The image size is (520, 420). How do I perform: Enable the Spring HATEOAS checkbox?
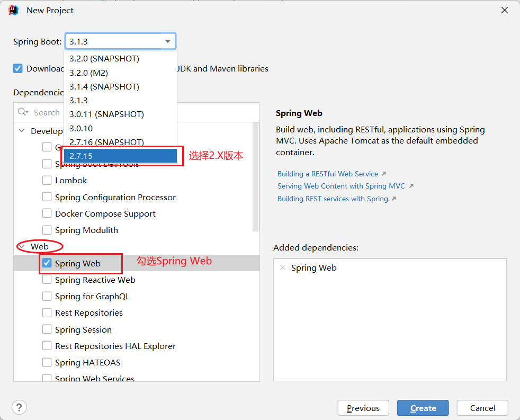point(47,362)
